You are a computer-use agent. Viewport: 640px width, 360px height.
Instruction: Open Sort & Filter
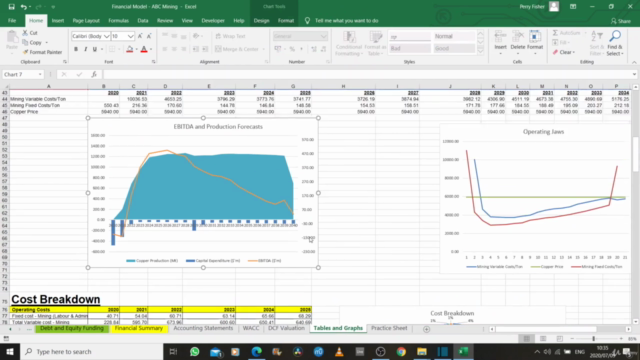596,43
